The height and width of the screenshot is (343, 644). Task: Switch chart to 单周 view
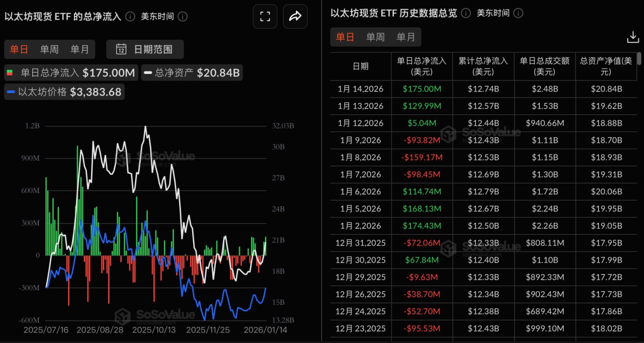pyautogui.click(x=49, y=49)
